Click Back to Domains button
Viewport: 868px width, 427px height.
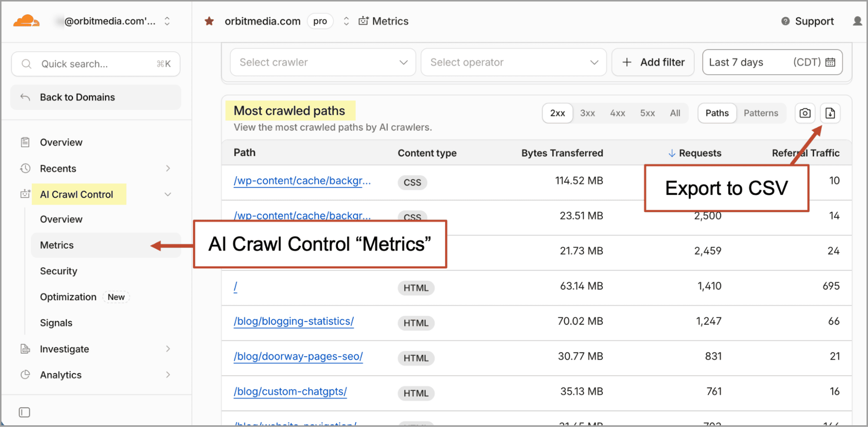click(x=96, y=97)
